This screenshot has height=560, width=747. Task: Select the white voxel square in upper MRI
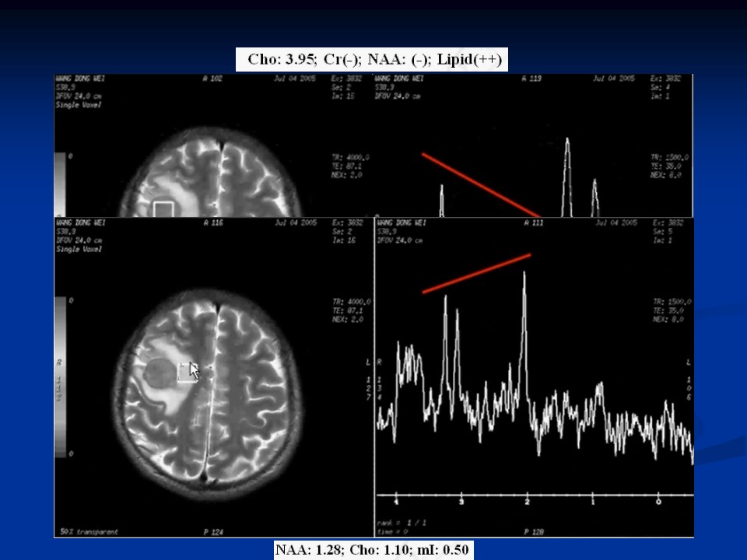(x=163, y=208)
